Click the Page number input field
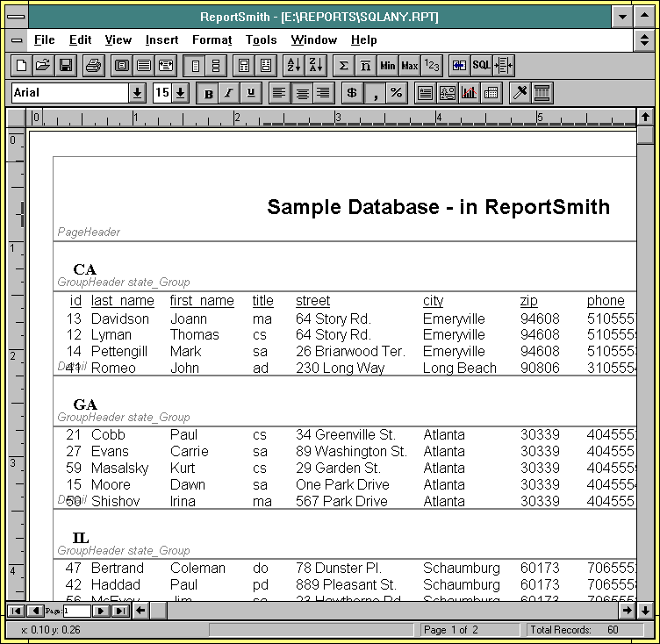 76,611
